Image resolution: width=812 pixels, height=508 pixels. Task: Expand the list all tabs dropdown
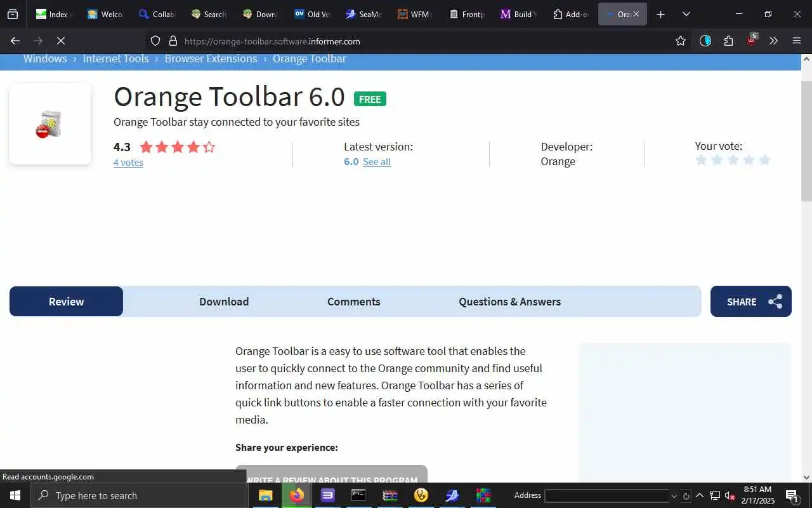[686, 14]
